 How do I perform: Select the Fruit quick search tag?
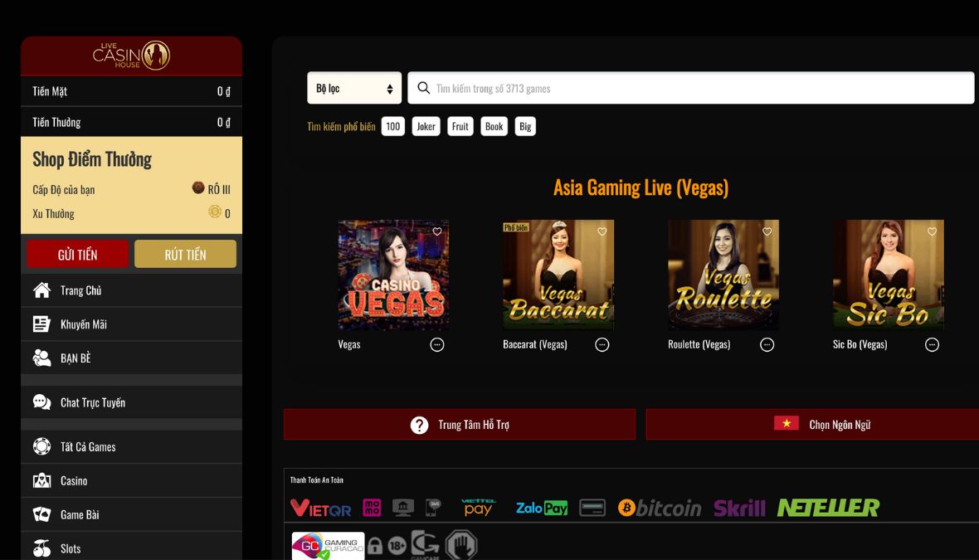pyautogui.click(x=460, y=125)
